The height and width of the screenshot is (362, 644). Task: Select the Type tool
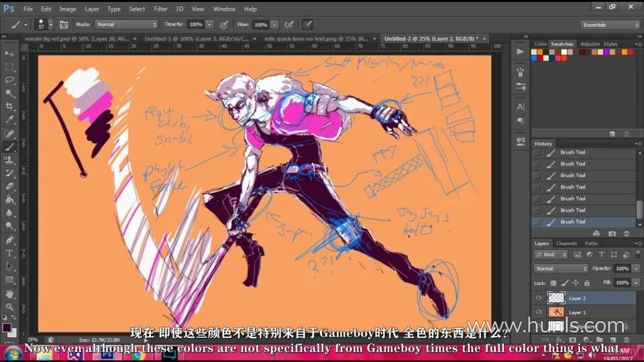[9, 253]
